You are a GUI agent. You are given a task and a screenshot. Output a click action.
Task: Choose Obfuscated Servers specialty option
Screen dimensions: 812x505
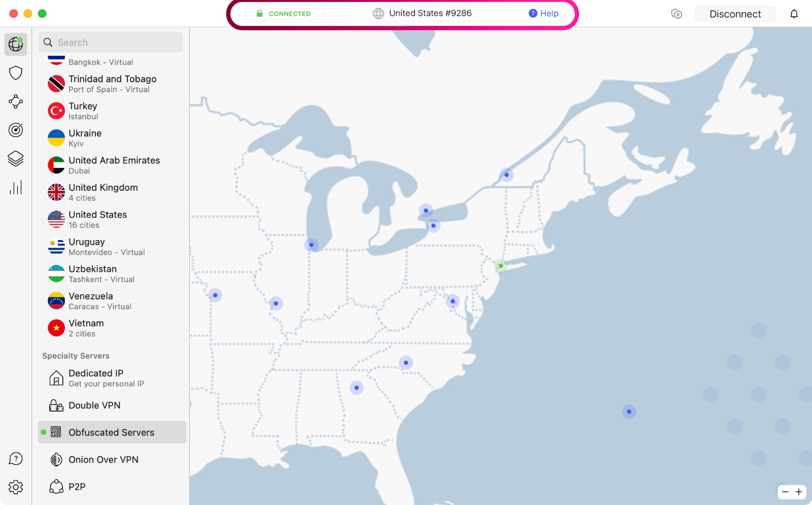point(112,432)
